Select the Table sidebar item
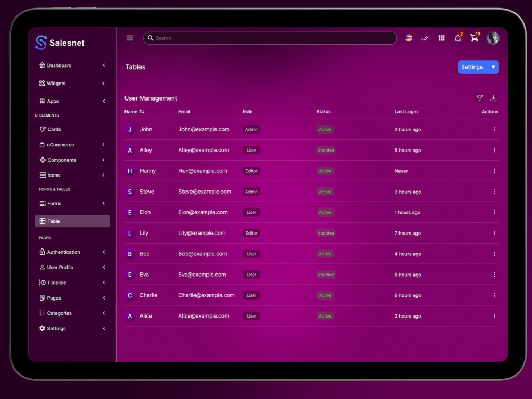This screenshot has height=399, width=532. click(72, 221)
